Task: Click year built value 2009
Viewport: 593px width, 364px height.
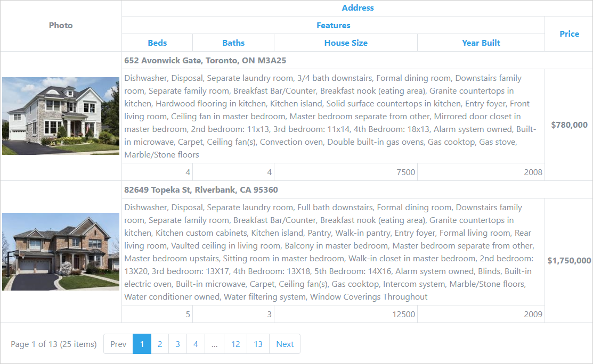Action: [x=533, y=314]
